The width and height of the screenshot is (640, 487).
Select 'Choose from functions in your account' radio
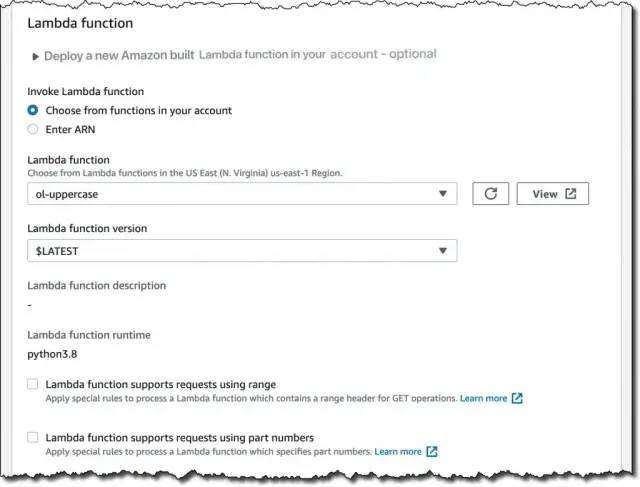pos(33,110)
